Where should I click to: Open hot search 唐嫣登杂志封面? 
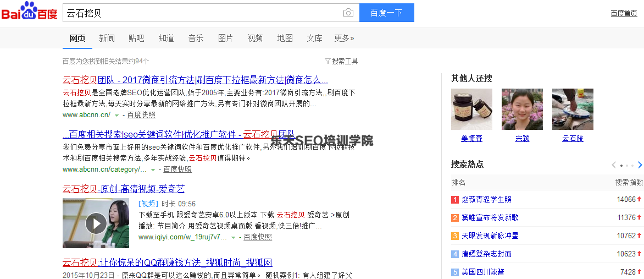coord(487,254)
